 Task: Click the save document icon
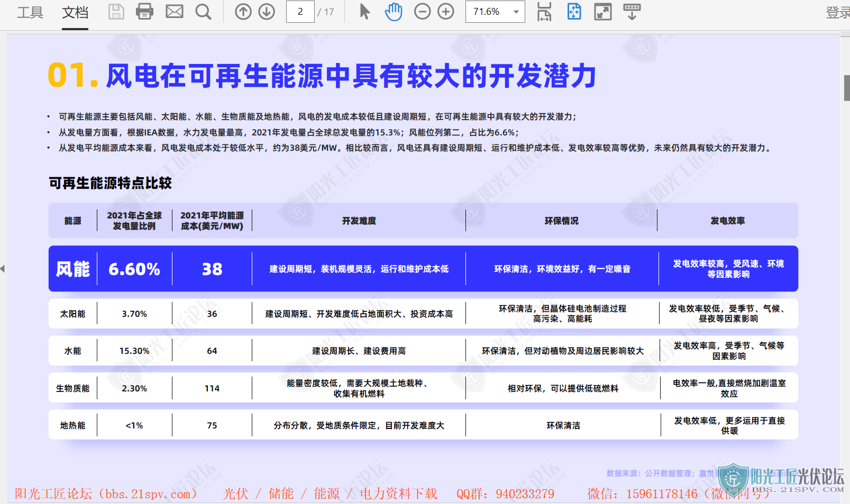tap(116, 12)
